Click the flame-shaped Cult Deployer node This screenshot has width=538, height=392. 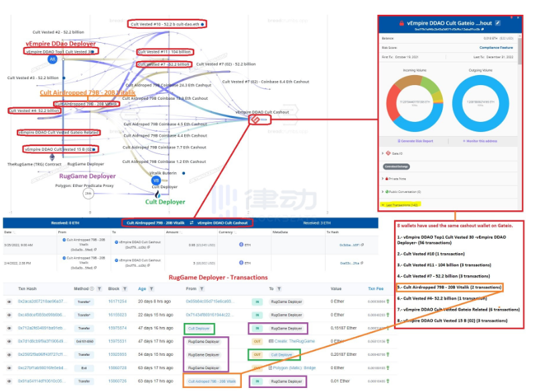coord(157,194)
